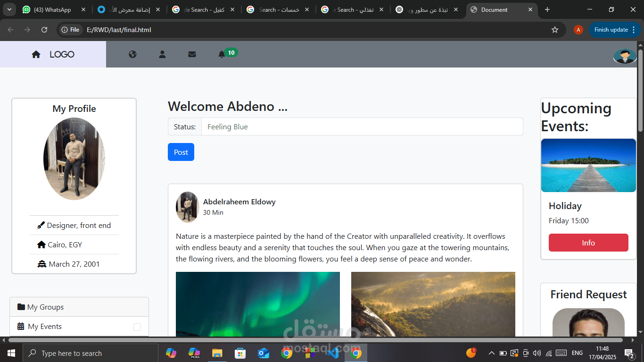
Task: Open Microsoft 365 Copilot from the taskbar
Action: coord(194,353)
